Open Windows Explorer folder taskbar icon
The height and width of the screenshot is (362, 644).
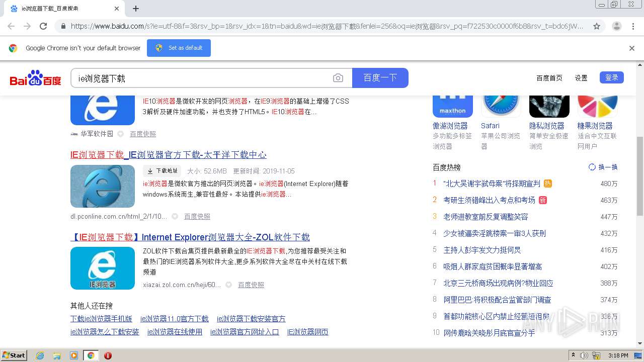pos(57,355)
